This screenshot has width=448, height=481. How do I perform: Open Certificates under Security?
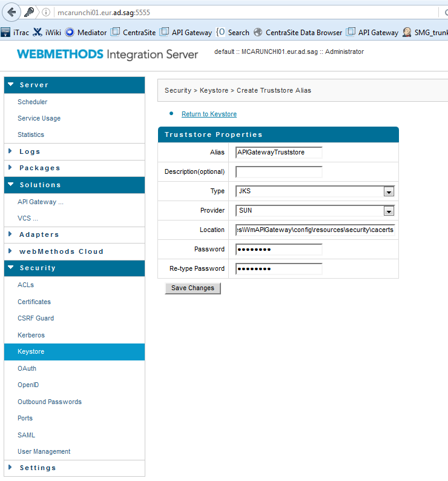(x=34, y=302)
